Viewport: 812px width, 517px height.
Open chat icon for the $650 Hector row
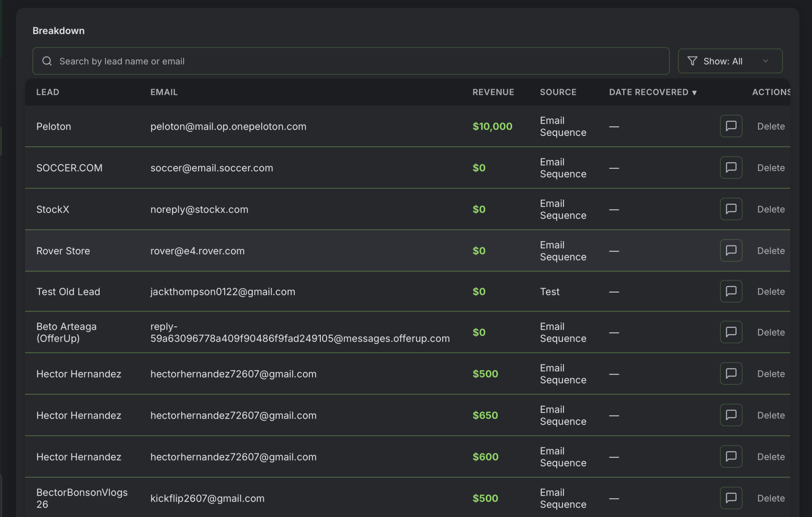pyautogui.click(x=731, y=415)
